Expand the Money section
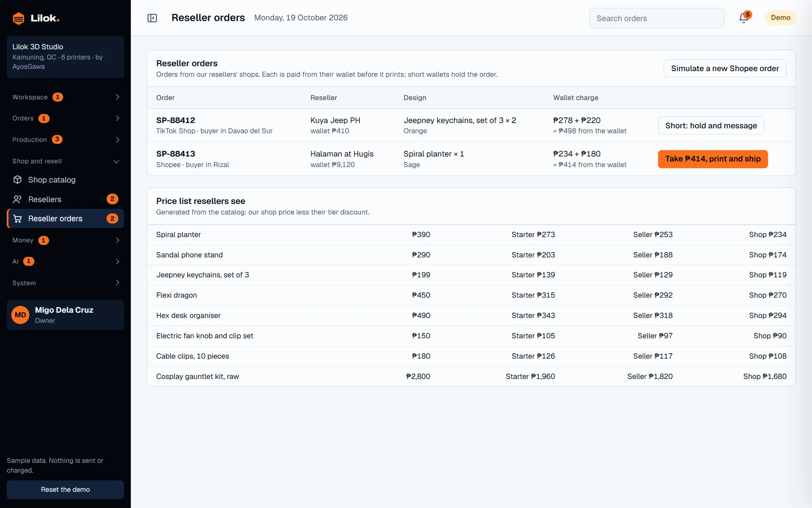812x508 pixels. pos(65,240)
